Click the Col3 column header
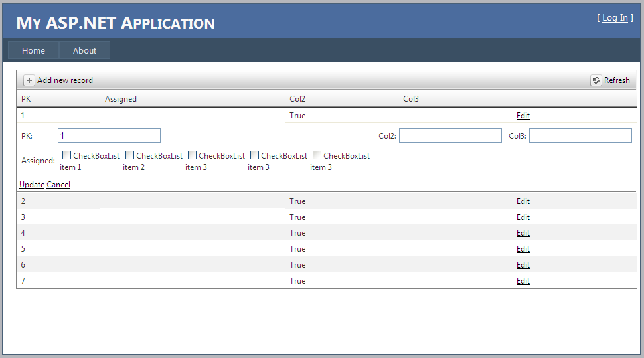 (411, 99)
